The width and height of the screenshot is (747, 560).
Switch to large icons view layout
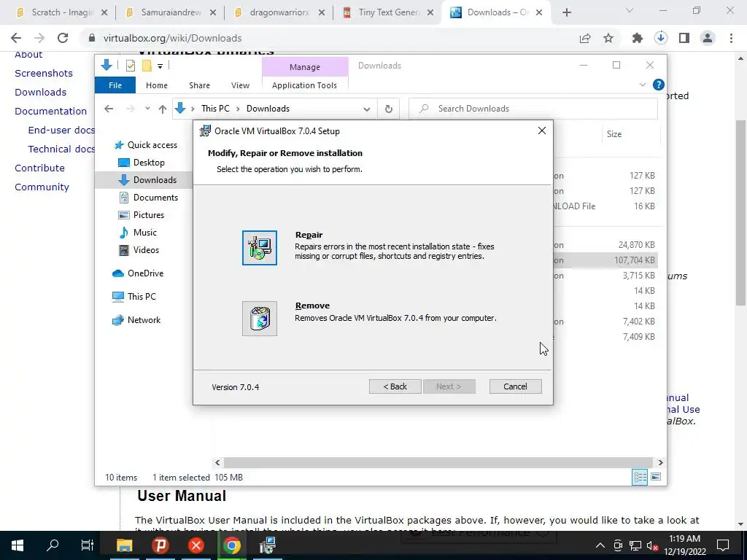(656, 477)
